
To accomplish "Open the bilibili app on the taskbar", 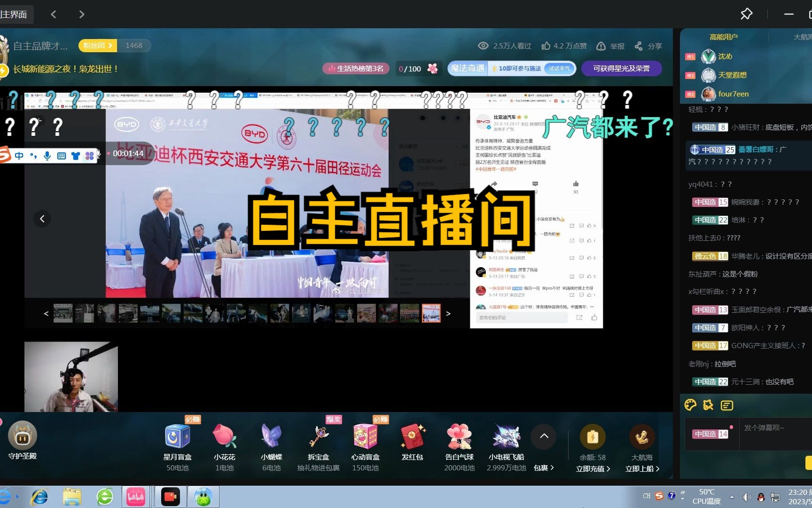I will click(136, 497).
